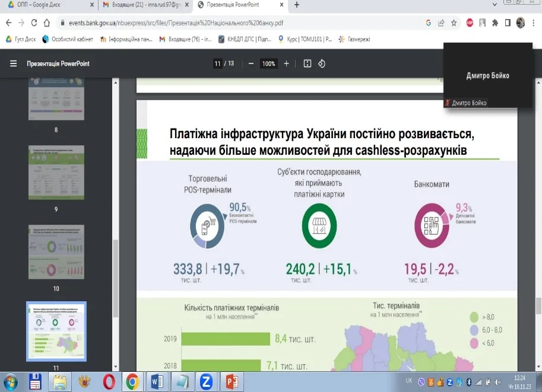This screenshot has height=392, width=542.
Task: Expand the tab search dropdown arrow
Action: tap(495, 5)
